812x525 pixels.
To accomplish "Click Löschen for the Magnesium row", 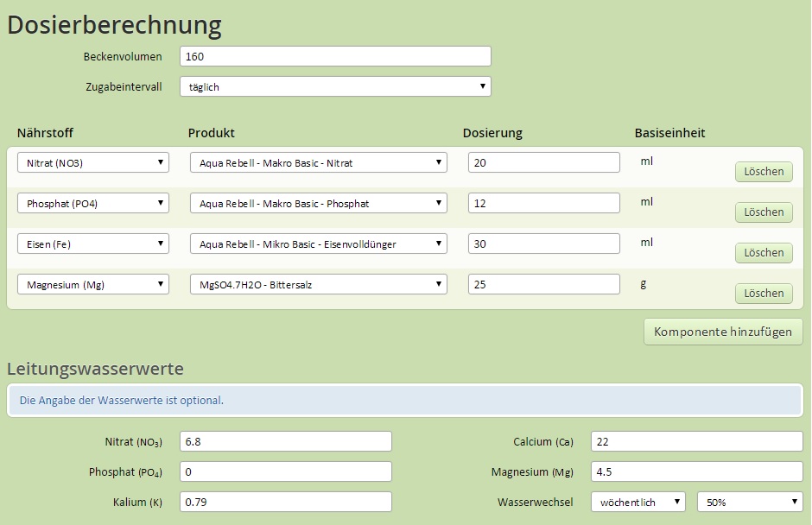I will (764, 293).
